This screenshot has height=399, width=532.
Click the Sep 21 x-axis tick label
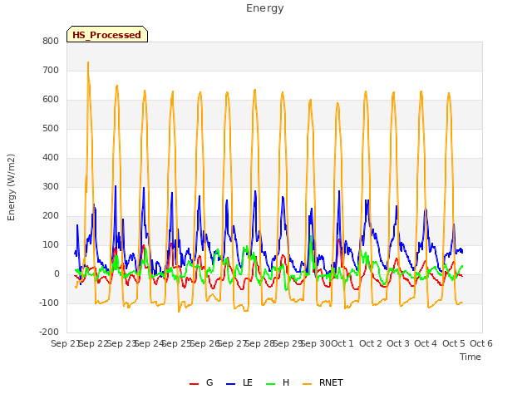(x=65, y=343)
